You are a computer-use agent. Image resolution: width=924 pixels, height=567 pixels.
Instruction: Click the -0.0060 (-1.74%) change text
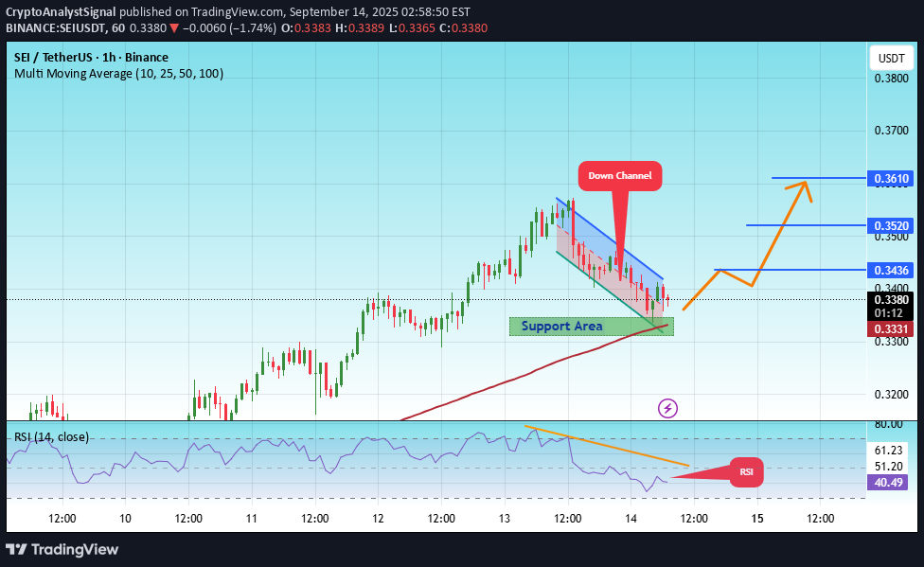point(229,27)
